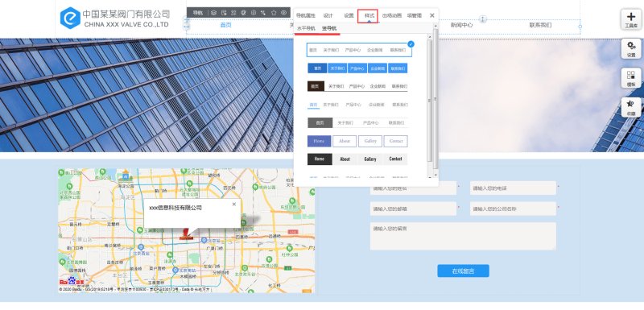This screenshot has height=310, width=644.
Task: Click the blue e company logo
Action: pos(70,18)
